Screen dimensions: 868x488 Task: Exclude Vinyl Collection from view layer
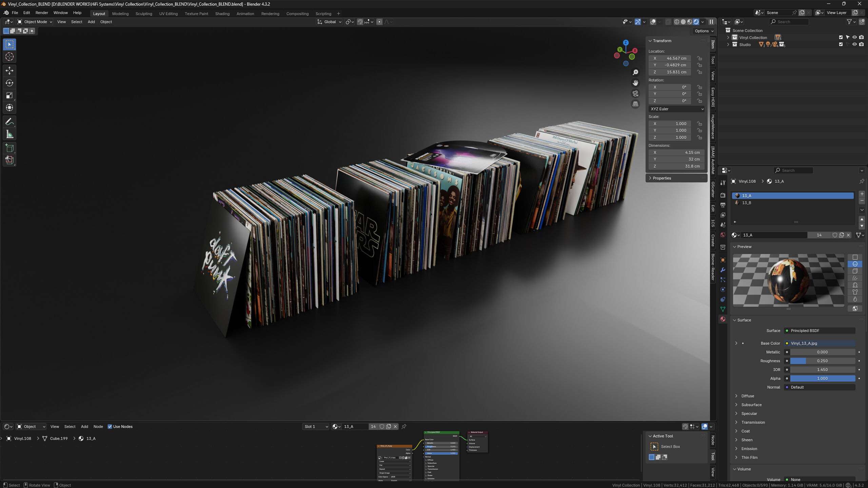pos(841,37)
